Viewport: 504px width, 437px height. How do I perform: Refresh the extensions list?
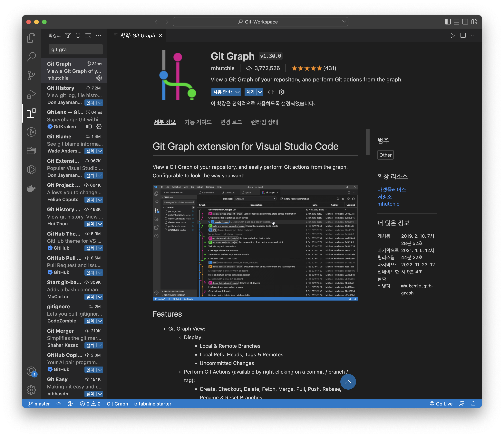[78, 36]
